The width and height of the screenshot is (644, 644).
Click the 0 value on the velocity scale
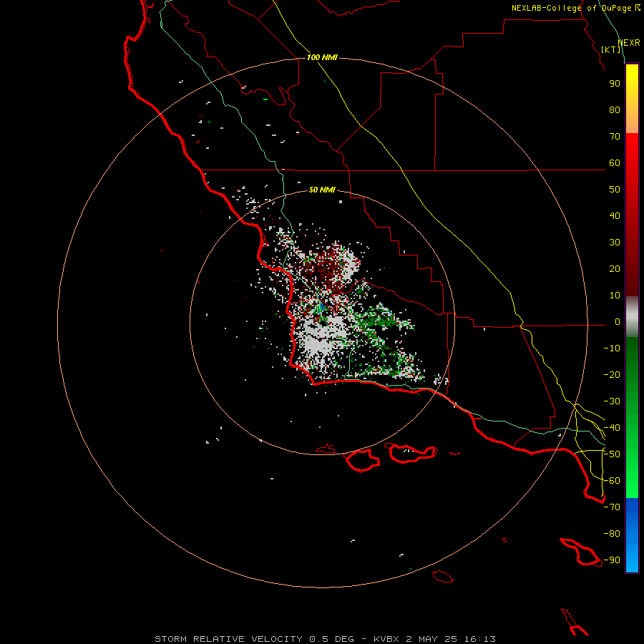pyautogui.click(x=618, y=321)
